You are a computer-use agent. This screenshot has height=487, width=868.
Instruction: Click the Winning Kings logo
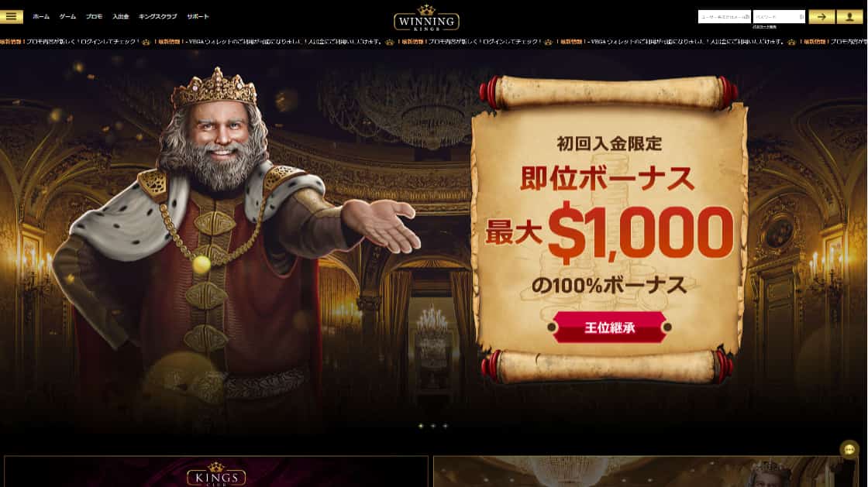[x=426, y=19]
